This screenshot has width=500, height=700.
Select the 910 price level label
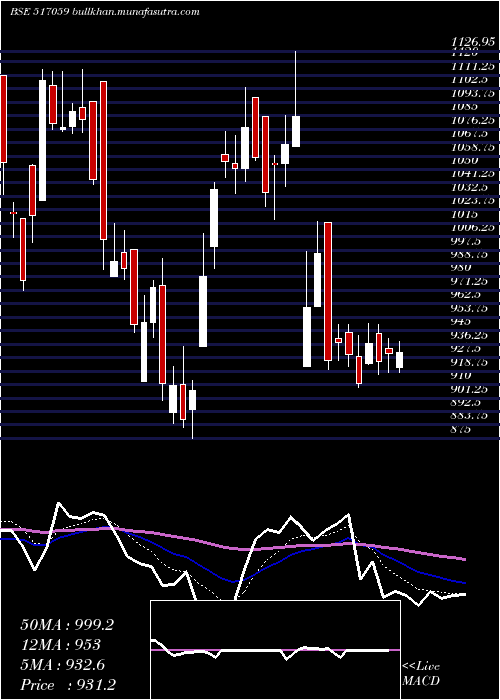tap(461, 375)
